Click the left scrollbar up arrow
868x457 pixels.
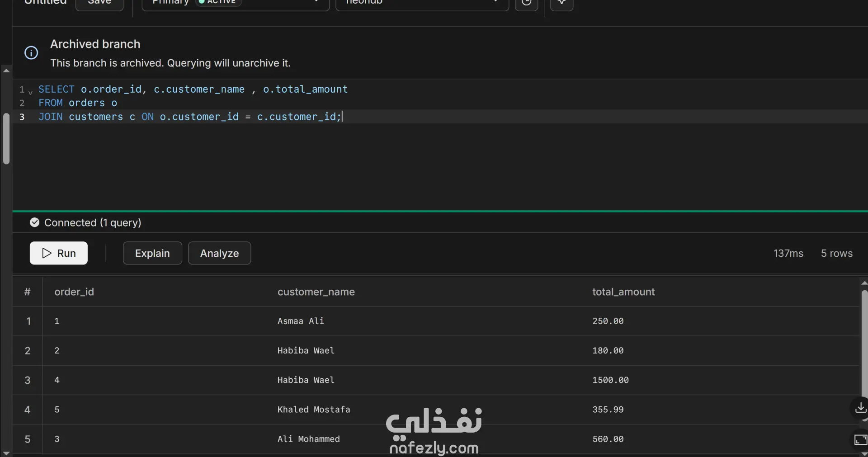6,71
